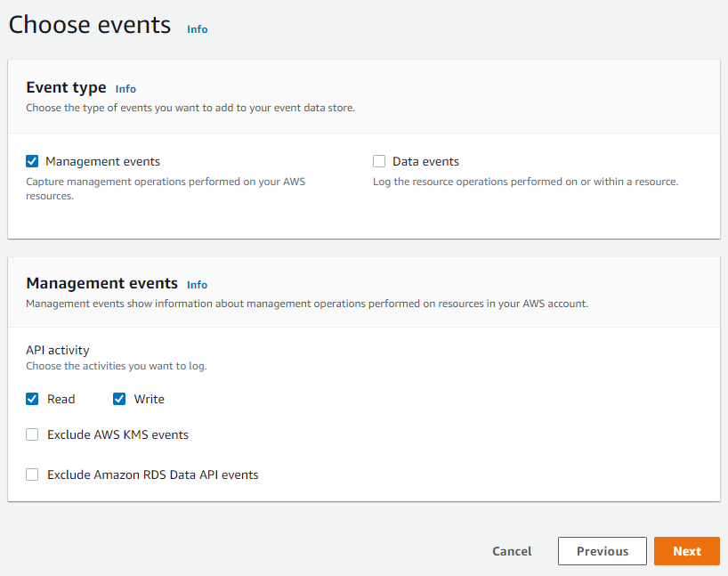This screenshot has width=728, height=576.
Task: Click the 'Write' label text
Action: (149, 399)
